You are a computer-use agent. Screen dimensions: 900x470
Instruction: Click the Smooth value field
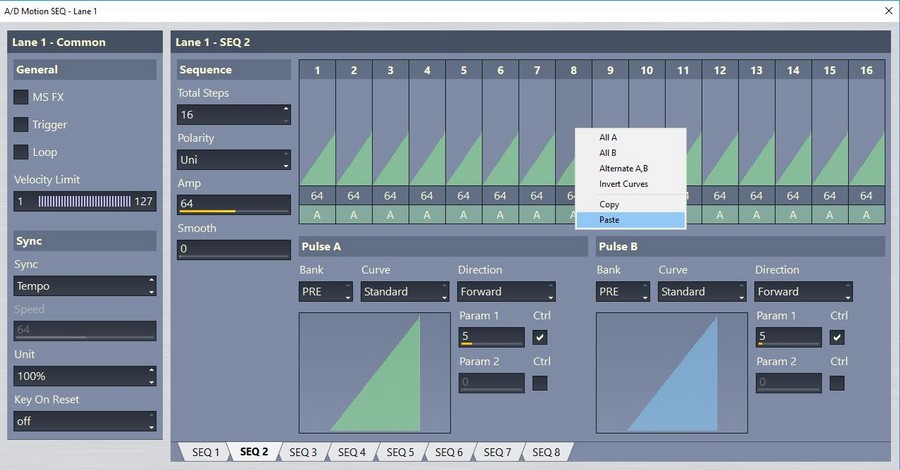tap(234, 249)
